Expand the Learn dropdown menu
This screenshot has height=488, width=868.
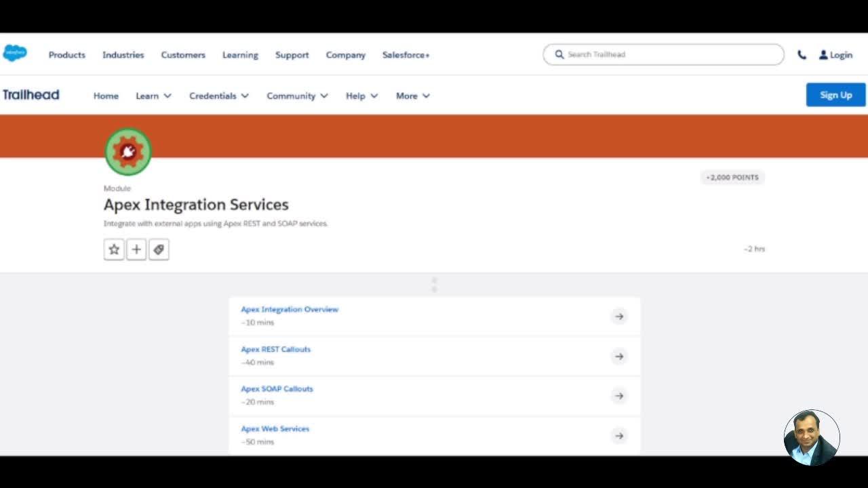(x=153, y=96)
